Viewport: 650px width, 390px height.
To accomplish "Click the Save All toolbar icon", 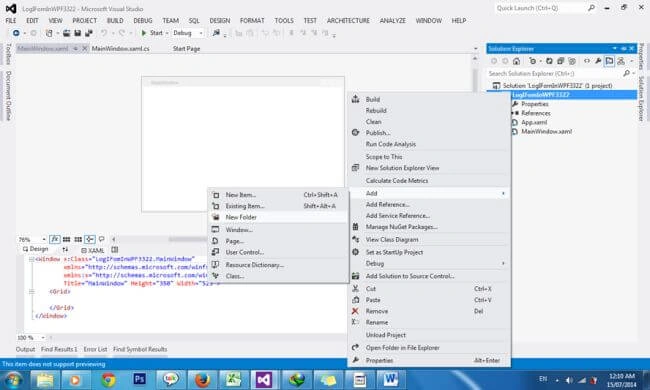I will point(88,33).
